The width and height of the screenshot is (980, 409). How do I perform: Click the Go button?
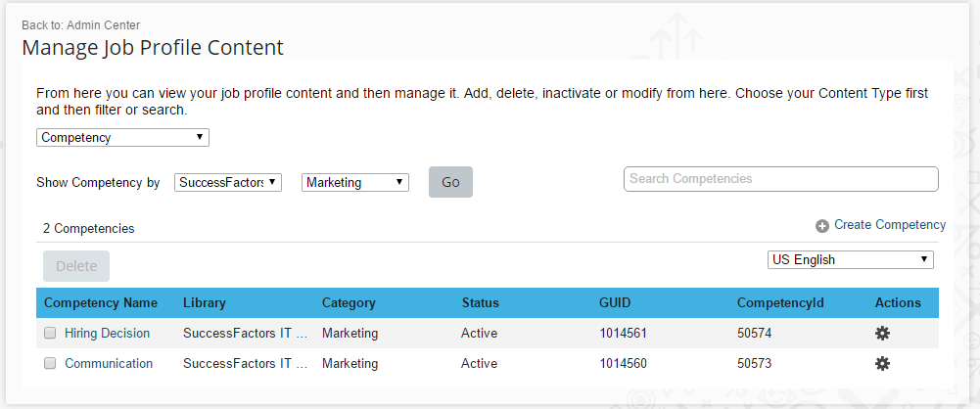[x=450, y=182]
